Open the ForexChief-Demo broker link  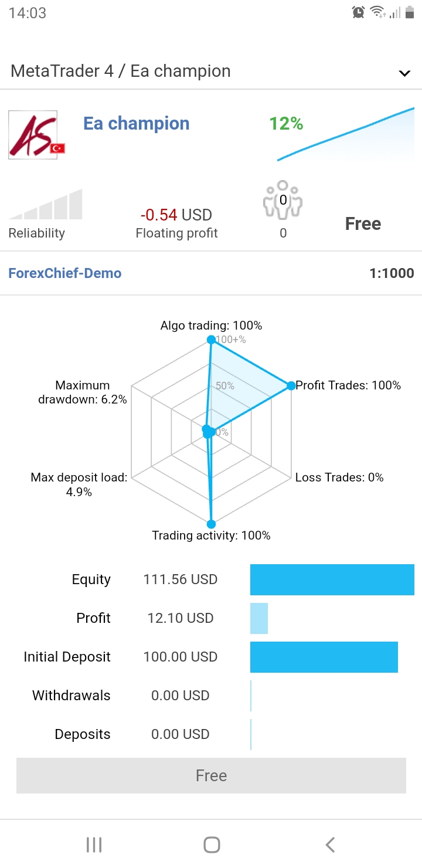(x=65, y=273)
